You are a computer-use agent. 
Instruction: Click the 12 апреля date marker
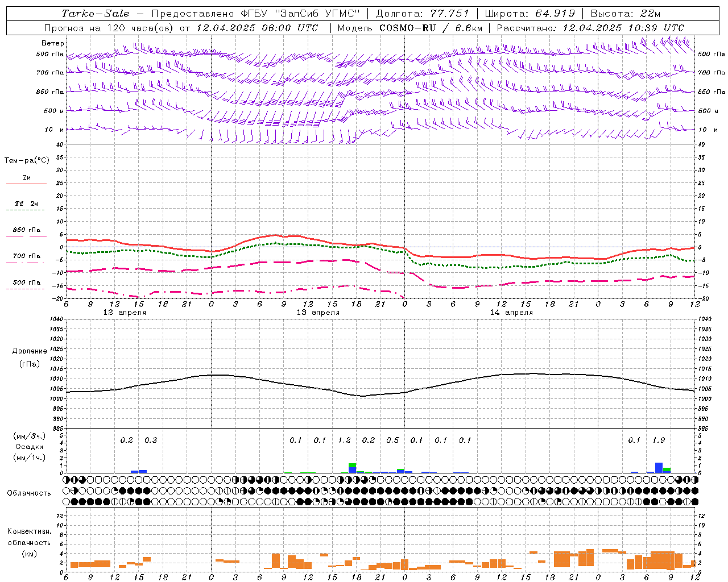(125, 313)
